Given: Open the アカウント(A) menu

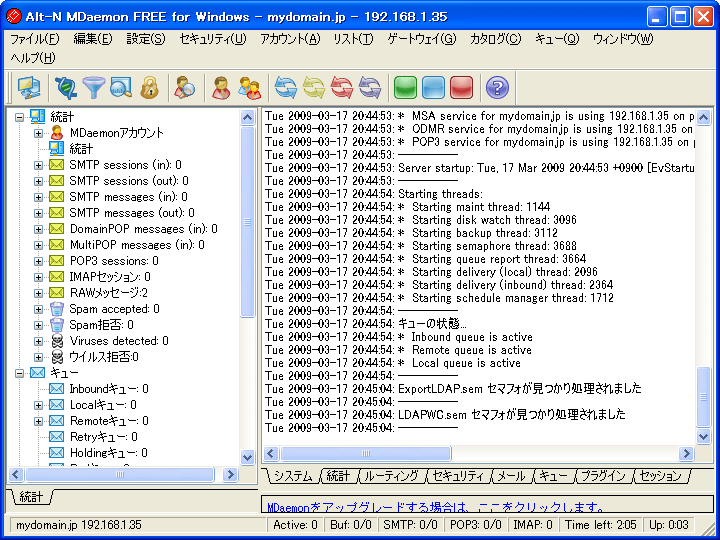Looking at the screenshot, I should (x=290, y=39).
